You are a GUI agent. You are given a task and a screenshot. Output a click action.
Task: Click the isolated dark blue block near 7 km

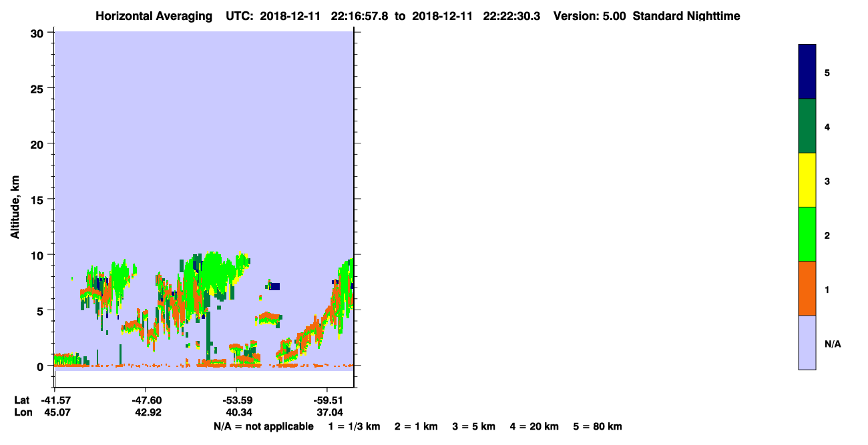pyautogui.click(x=274, y=286)
